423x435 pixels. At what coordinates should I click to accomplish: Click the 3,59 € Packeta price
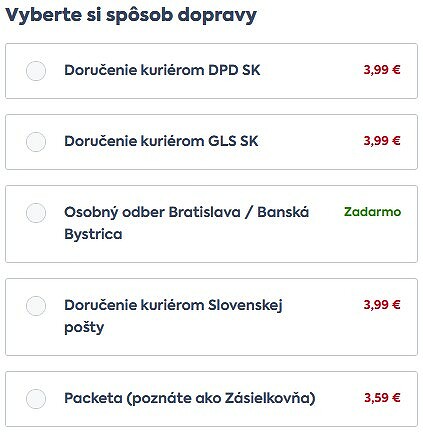click(x=382, y=398)
